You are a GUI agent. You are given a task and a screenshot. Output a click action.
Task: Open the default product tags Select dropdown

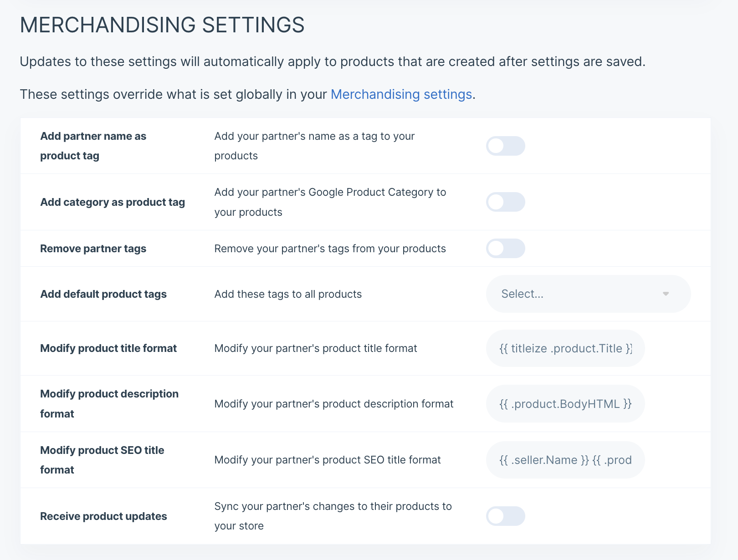(x=588, y=294)
